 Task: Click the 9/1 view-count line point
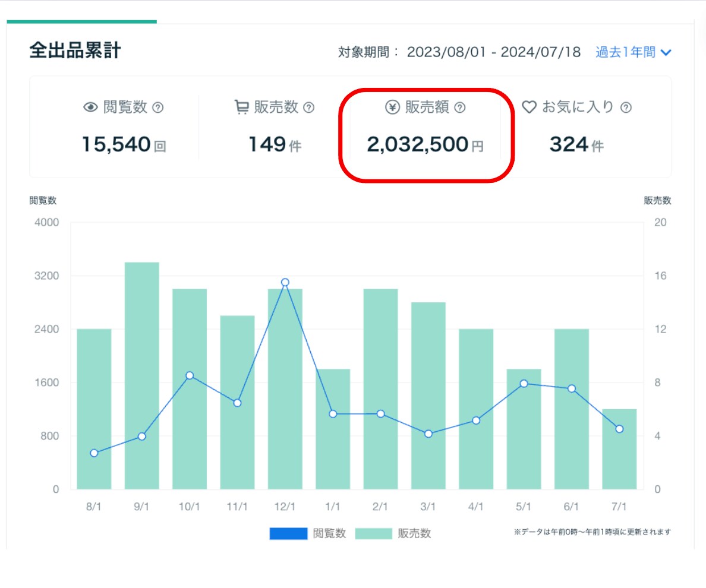tap(142, 437)
